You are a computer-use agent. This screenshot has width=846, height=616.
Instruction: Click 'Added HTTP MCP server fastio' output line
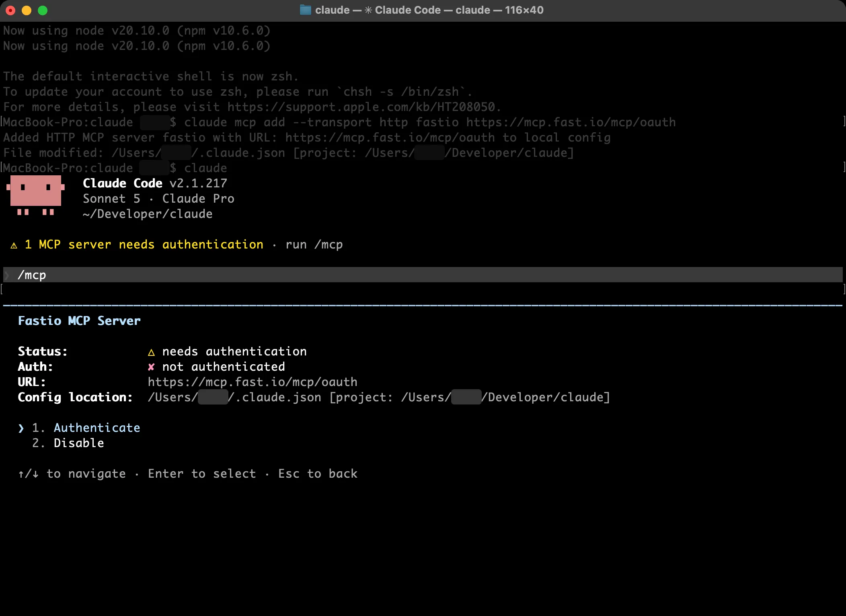(x=307, y=138)
